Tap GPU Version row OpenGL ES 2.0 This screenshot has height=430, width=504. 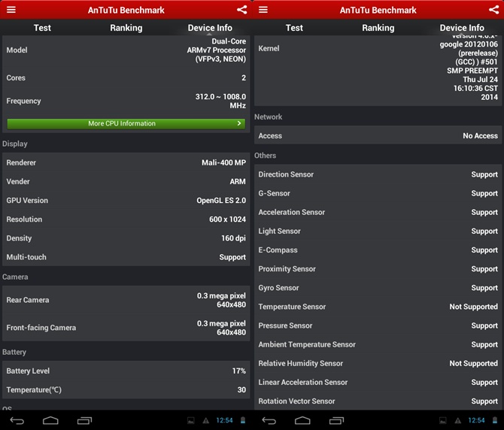(126, 201)
